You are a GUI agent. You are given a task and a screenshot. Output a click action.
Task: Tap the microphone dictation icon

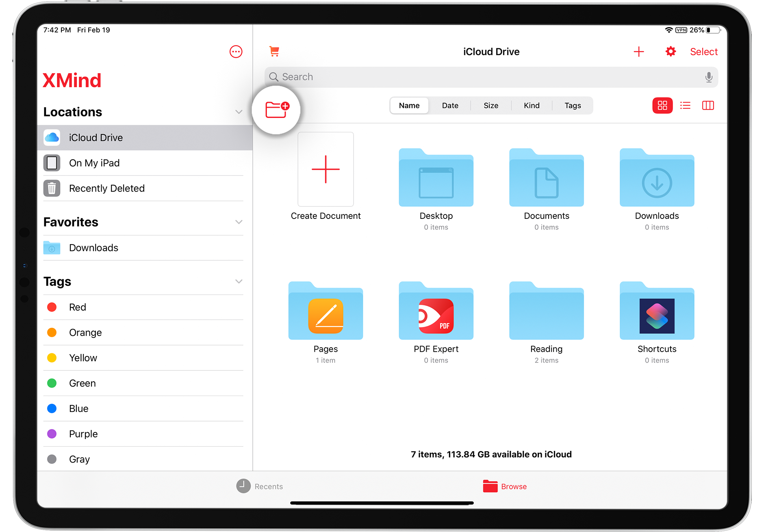tap(708, 77)
